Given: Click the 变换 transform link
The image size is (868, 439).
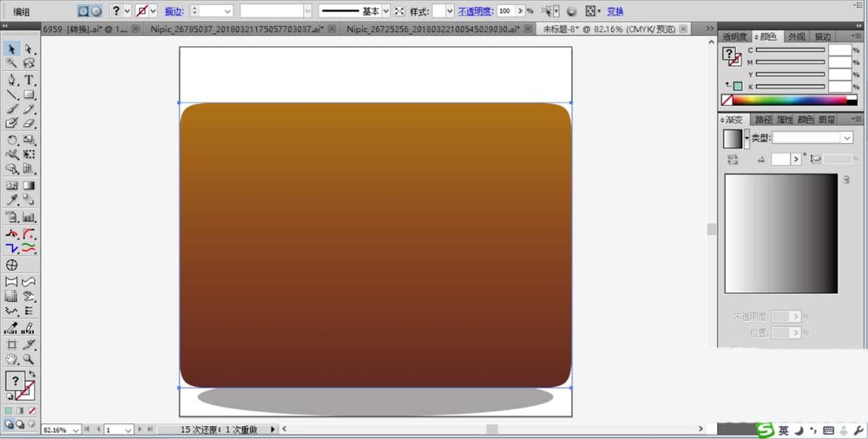Looking at the screenshot, I should (x=615, y=11).
